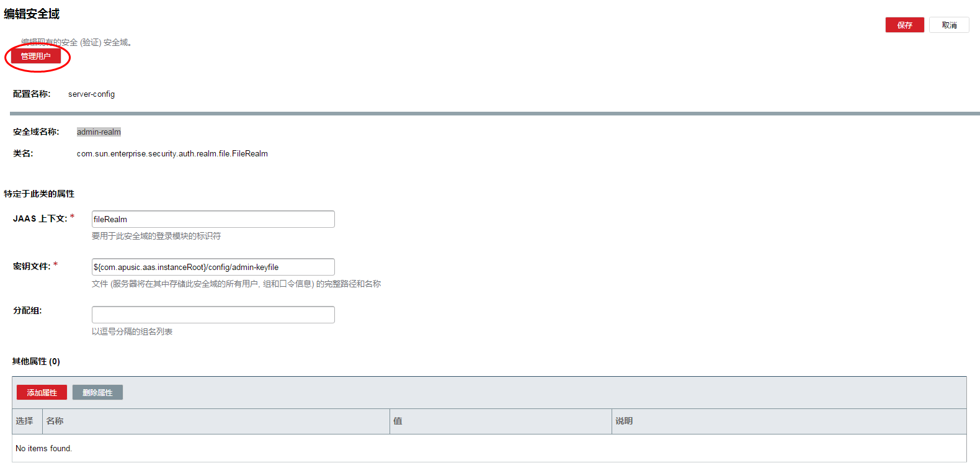Click the 保存 button
The image size is (980, 468).
click(904, 25)
